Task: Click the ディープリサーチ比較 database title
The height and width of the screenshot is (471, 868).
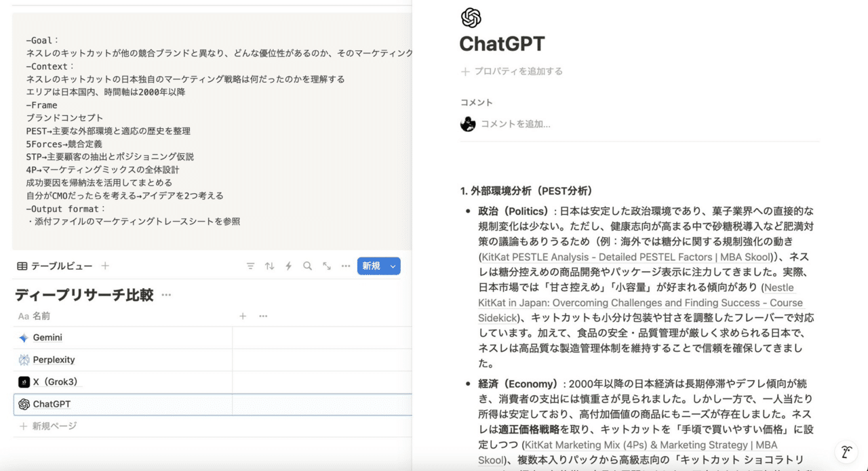Action: pos(84,295)
